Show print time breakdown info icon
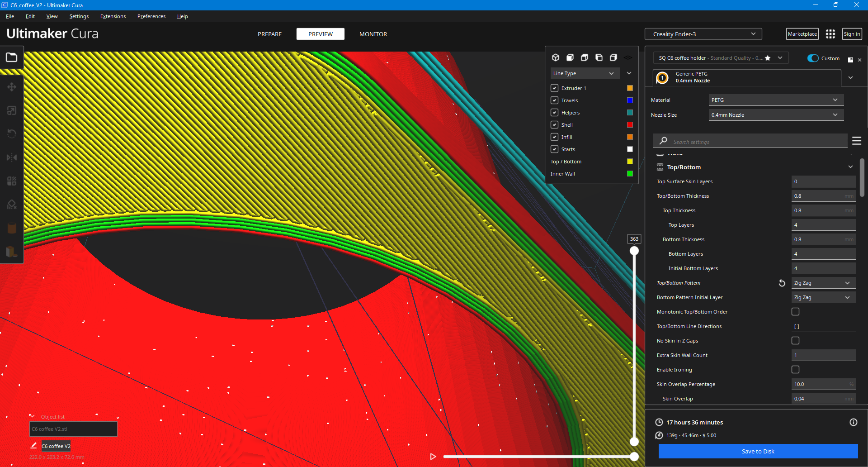The height and width of the screenshot is (467, 868). coord(854,422)
